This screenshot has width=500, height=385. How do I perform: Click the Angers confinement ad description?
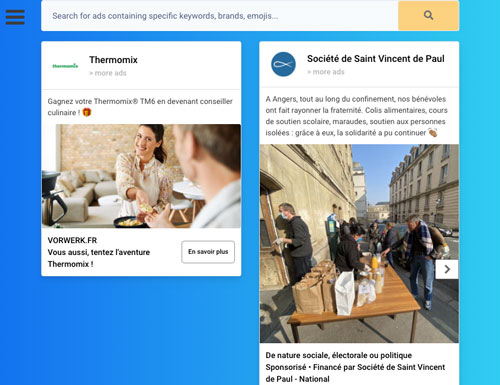(x=357, y=116)
